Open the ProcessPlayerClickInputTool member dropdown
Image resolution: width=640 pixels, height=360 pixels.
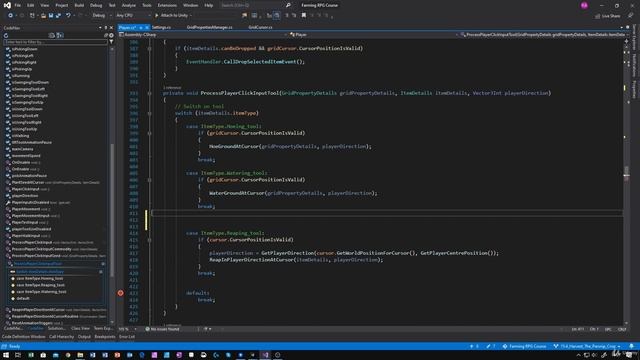544,35
